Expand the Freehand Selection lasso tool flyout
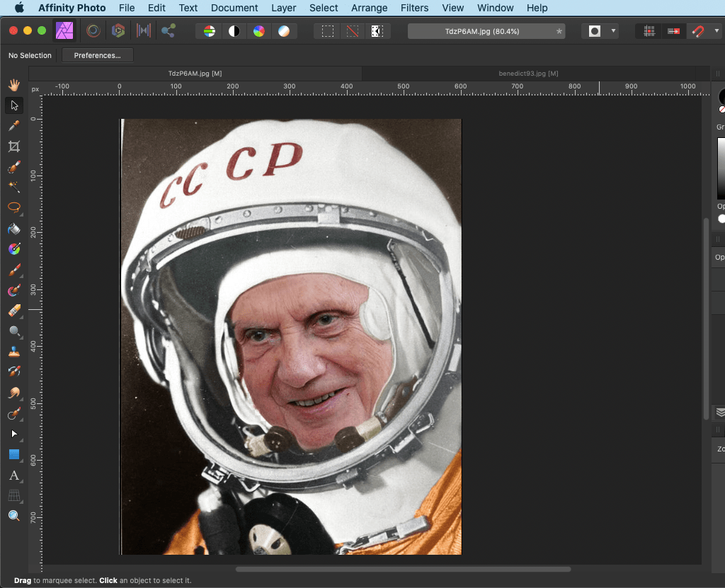 (x=20, y=213)
